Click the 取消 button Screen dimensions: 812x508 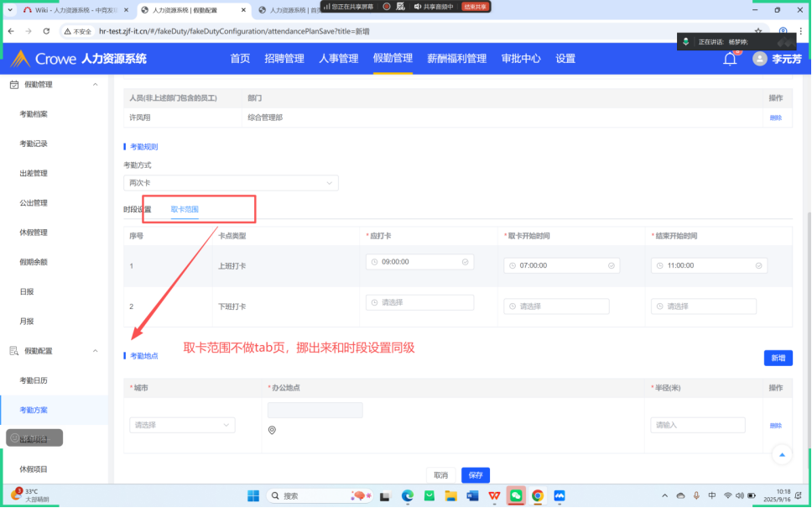pyautogui.click(x=440, y=475)
